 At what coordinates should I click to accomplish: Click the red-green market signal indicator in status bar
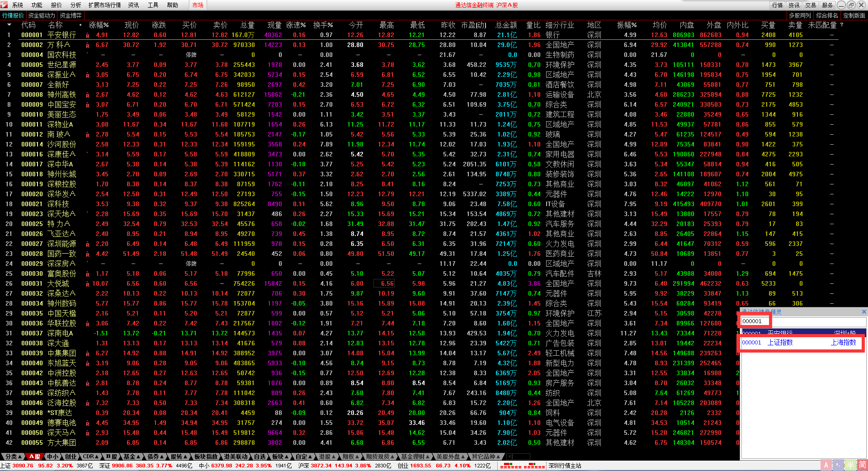point(522,466)
